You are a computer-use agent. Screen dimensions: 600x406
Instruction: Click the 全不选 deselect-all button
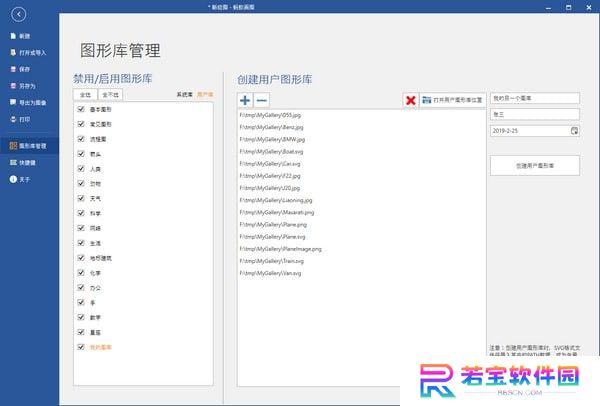click(x=111, y=95)
